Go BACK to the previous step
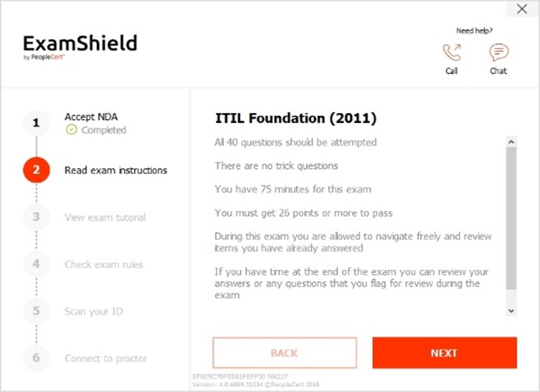Screen dimensions: 540x392 (284, 353)
